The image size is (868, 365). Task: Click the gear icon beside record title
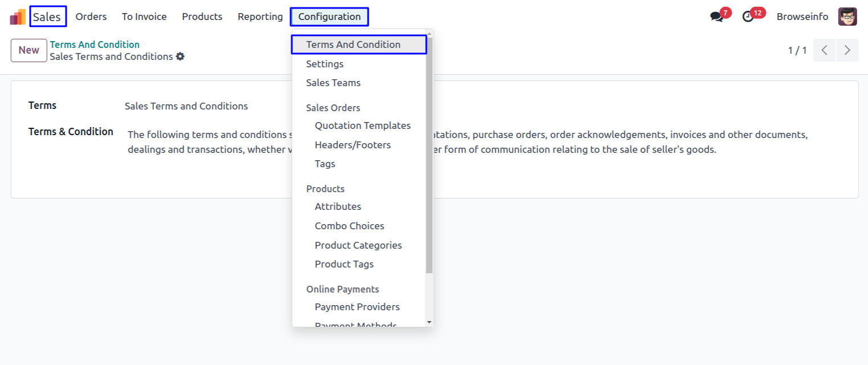tap(180, 56)
